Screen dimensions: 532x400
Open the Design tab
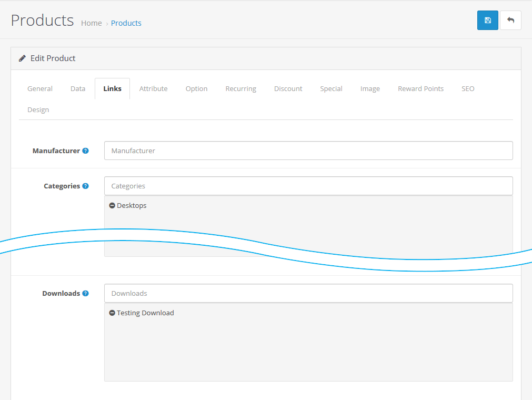point(38,109)
